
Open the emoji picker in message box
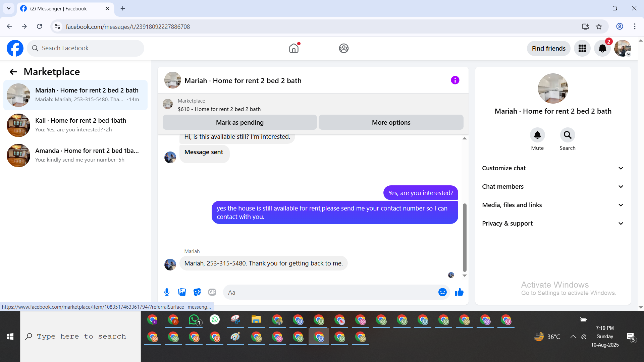pos(442,292)
